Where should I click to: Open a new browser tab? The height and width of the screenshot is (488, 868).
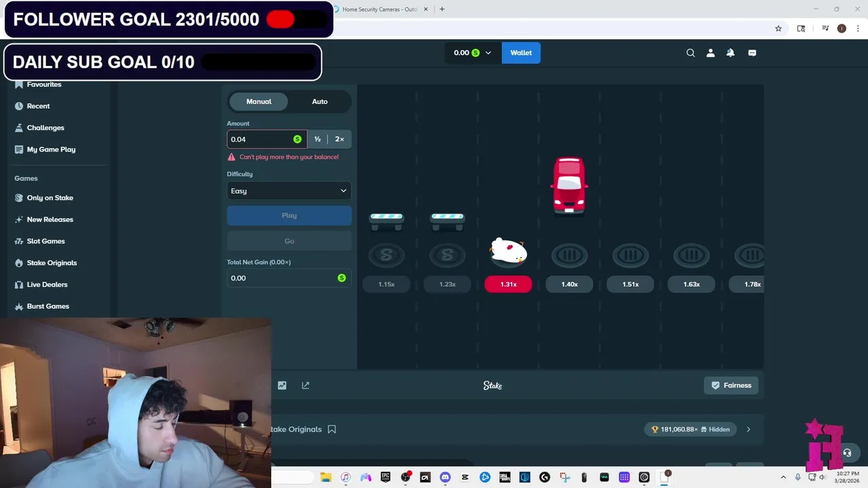click(x=441, y=9)
